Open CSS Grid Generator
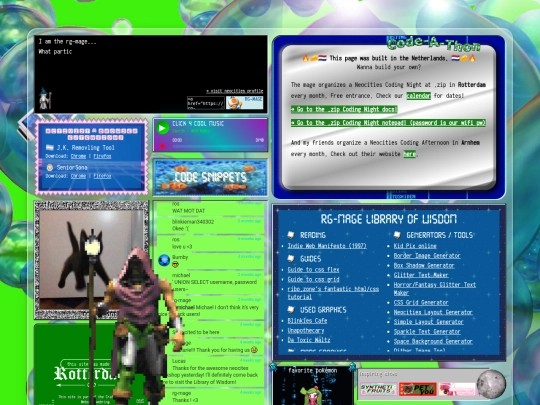The width and height of the screenshot is (540, 405). coord(421,303)
